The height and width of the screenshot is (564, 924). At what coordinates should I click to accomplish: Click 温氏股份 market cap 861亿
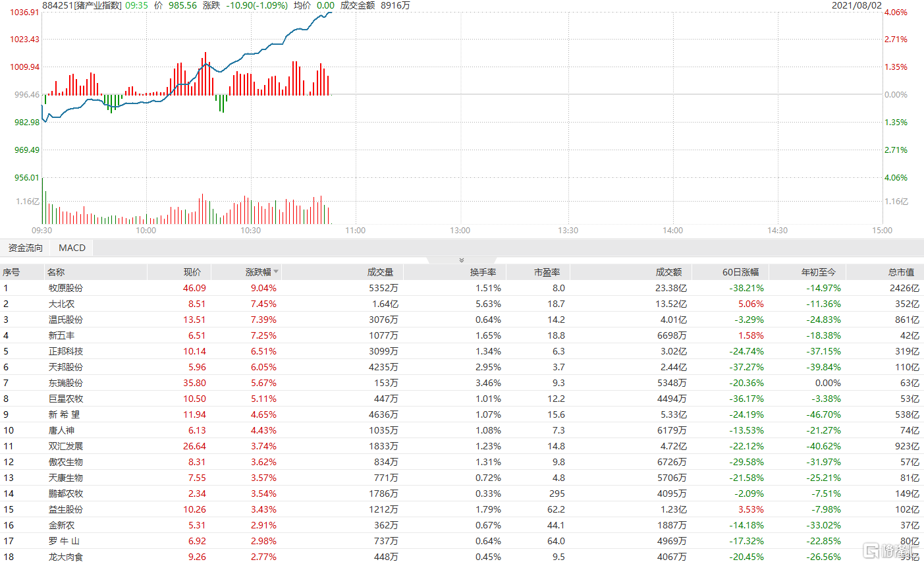(907, 320)
